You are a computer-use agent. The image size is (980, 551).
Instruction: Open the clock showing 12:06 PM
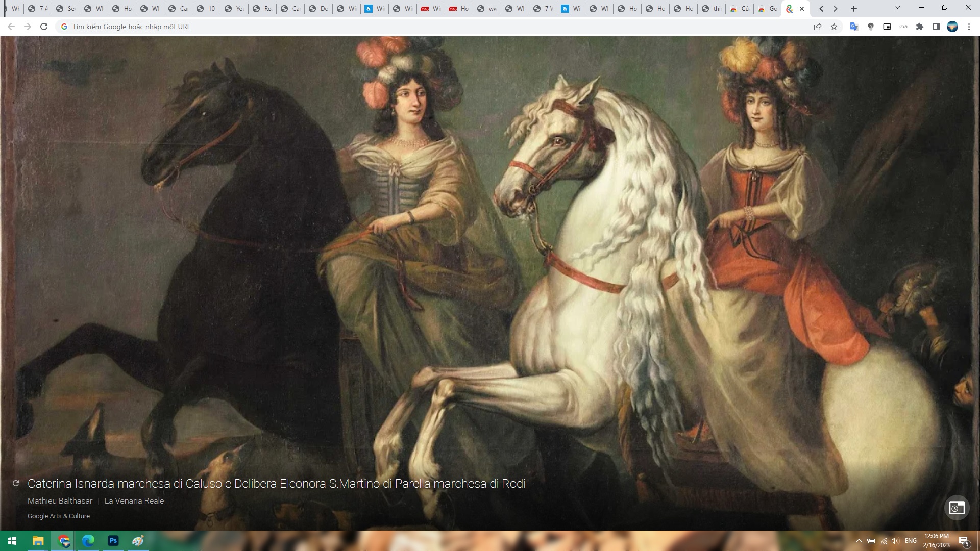(937, 541)
